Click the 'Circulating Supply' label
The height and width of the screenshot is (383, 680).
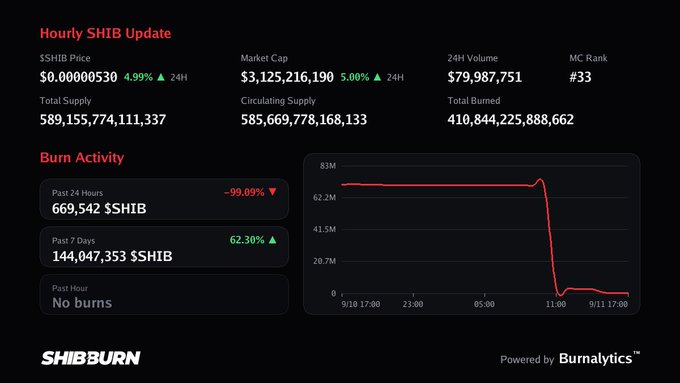pos(278,101)
